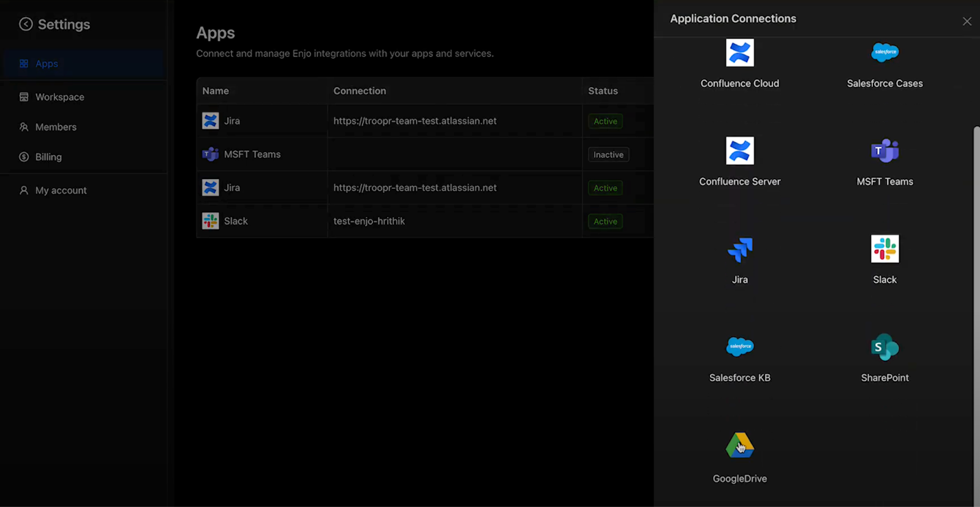Open the Billing settings section

pyautogui.click(x=83, y=157)
